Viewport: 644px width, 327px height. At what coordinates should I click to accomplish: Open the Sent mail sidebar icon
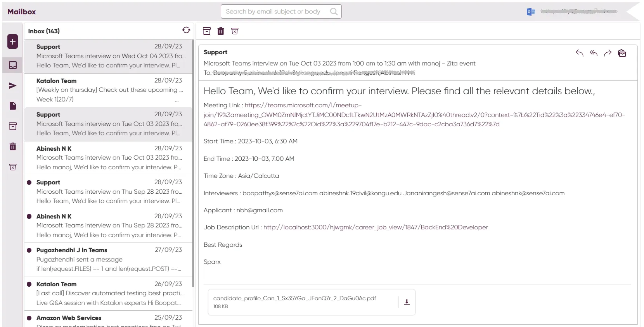(x=12, y=86)
